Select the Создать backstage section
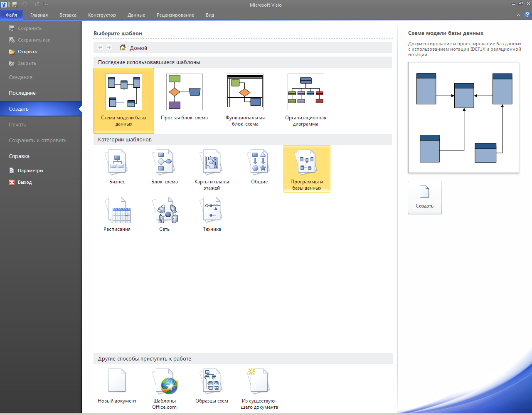 coord(41,109)
